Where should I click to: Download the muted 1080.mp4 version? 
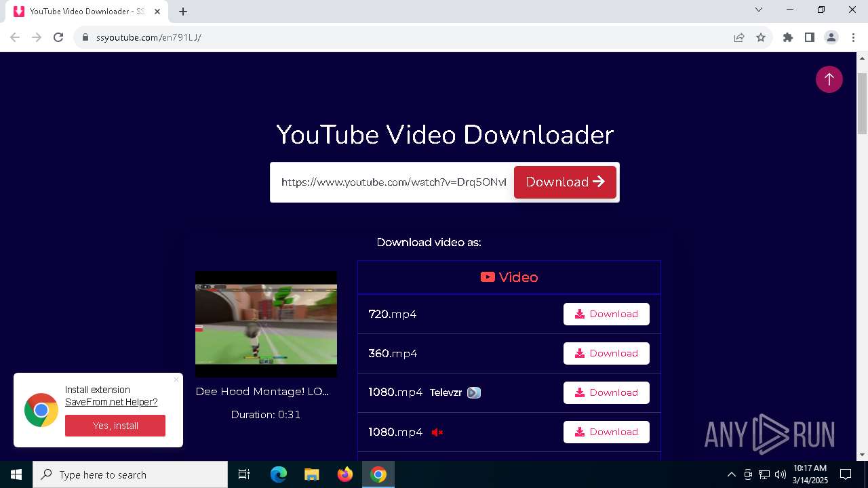(x=606, y=432)
